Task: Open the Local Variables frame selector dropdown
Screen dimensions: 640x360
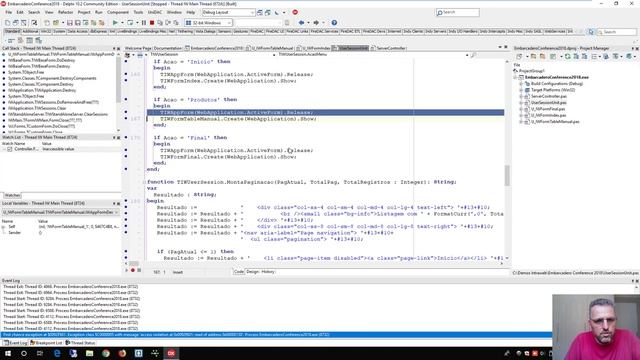Action: (x=116, y=212)
